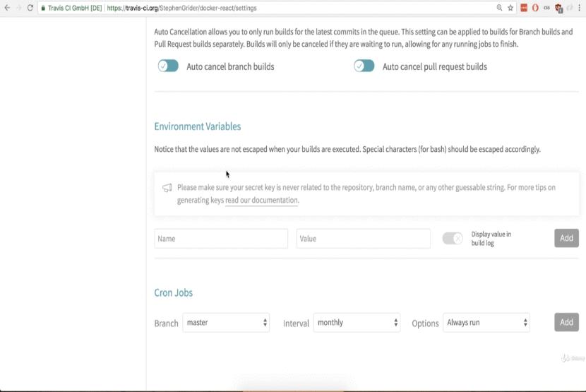Viewport: 586px width, 392px height.
Task: Open the red square extension icon
Action: click(x=524, y=8)
